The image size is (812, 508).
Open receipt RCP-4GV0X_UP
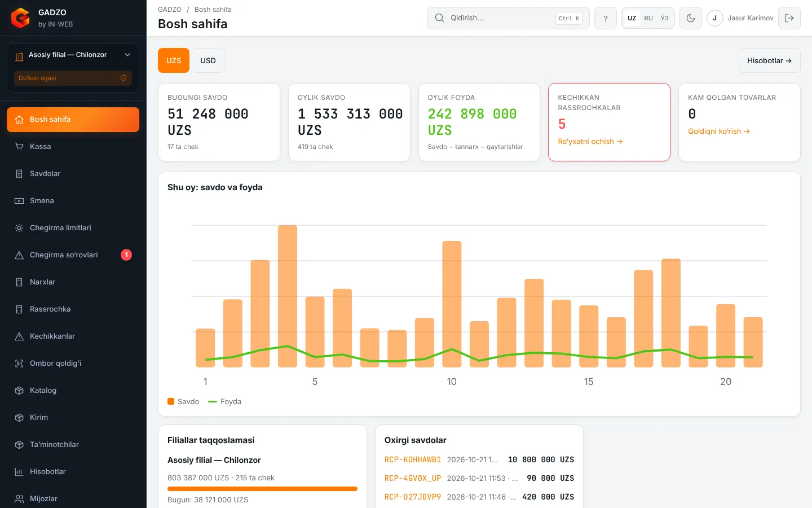click(413, 479)
